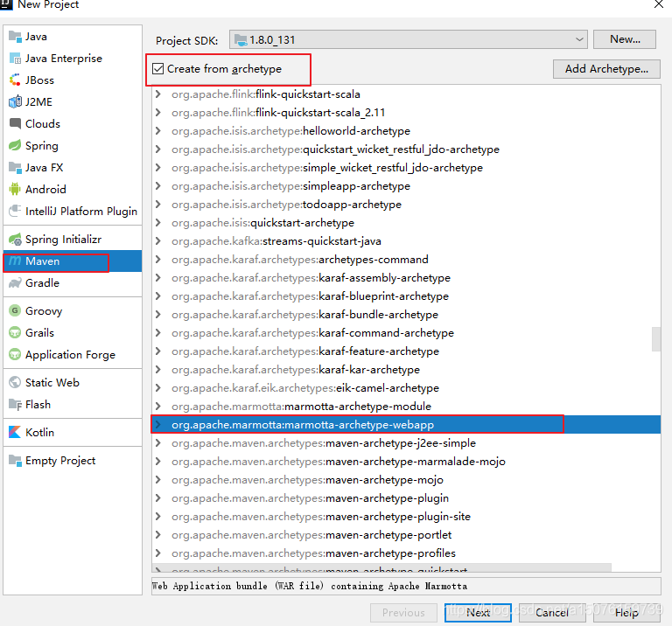672x626 pixels.
Task: Select karaf-feature-archetype row
Action: click(406, 351)
